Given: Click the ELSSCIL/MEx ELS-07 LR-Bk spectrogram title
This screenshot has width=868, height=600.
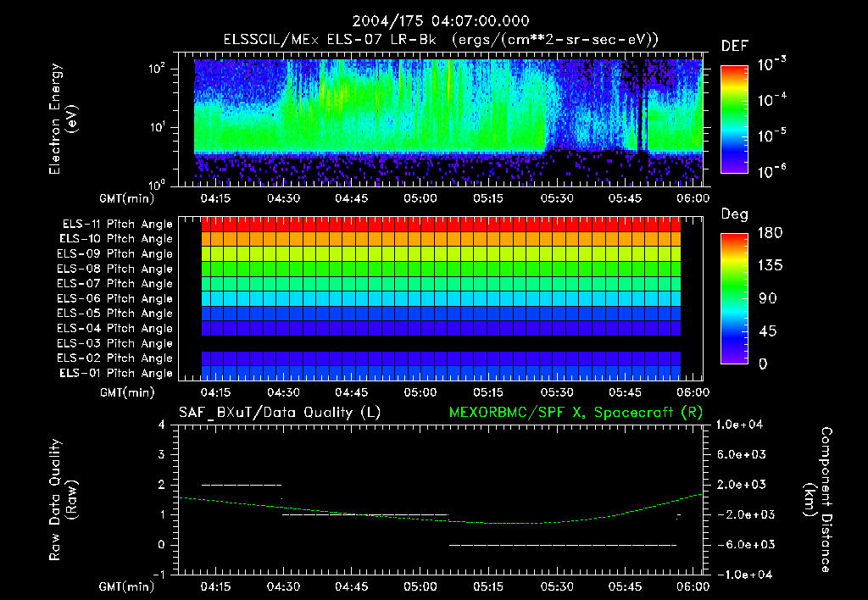Looking at the screenshot, I should pos(441,40).
